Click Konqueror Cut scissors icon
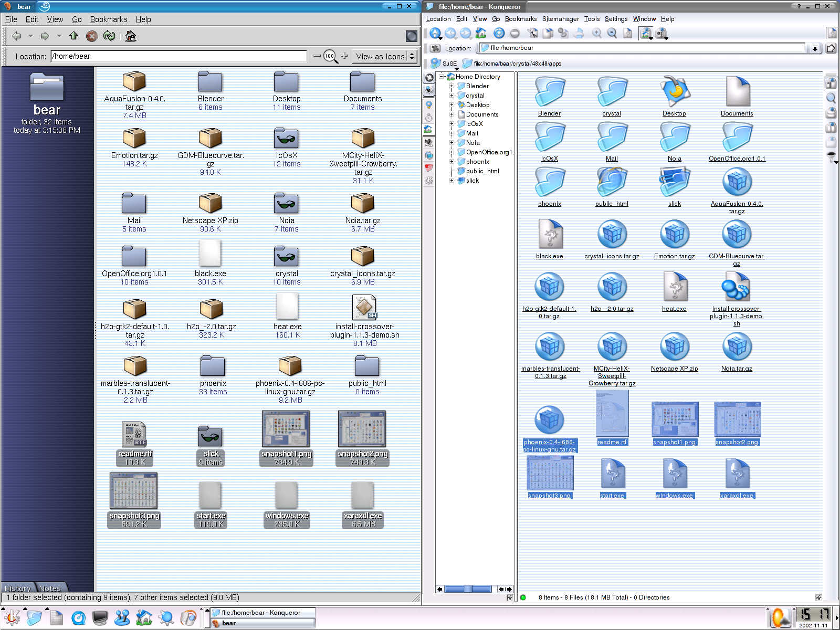 point(533,33)
